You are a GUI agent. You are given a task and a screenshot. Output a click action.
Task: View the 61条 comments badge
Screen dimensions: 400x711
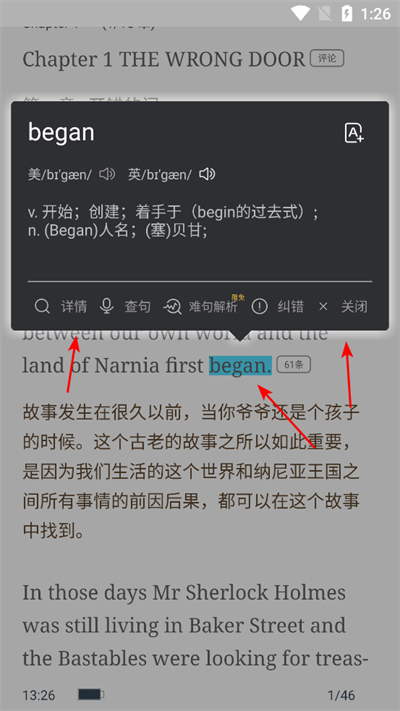[293, 365]
